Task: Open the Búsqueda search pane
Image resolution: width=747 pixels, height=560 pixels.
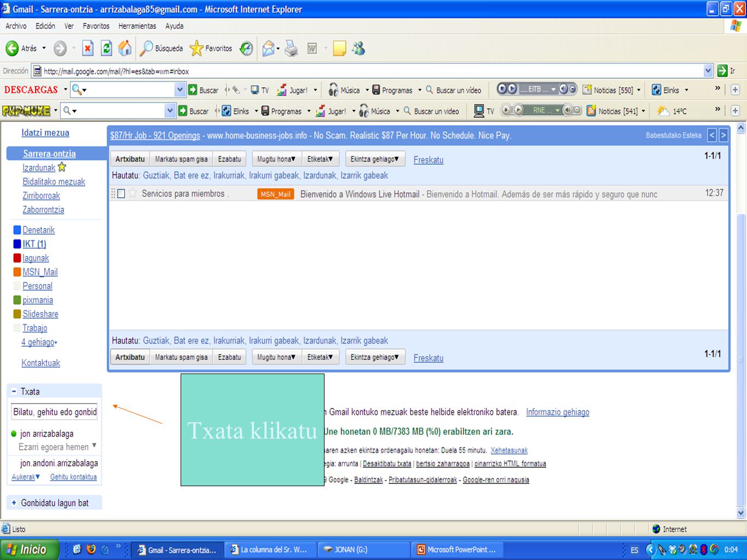Action: (161, 49)
